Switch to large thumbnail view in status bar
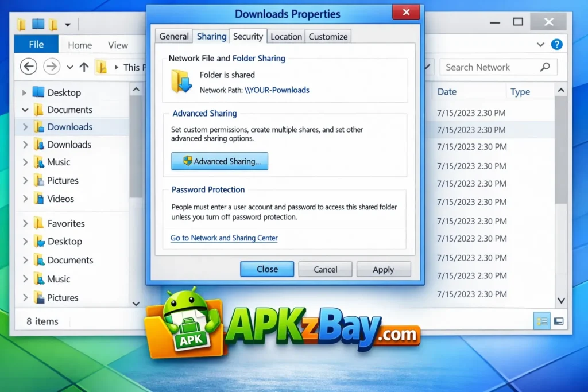Viewport: 588px width, 392px height. coord(558,321)
